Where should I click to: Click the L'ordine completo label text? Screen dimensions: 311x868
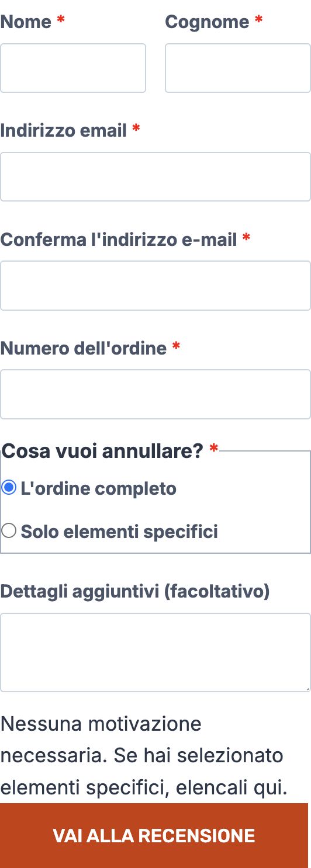[98, 488]
